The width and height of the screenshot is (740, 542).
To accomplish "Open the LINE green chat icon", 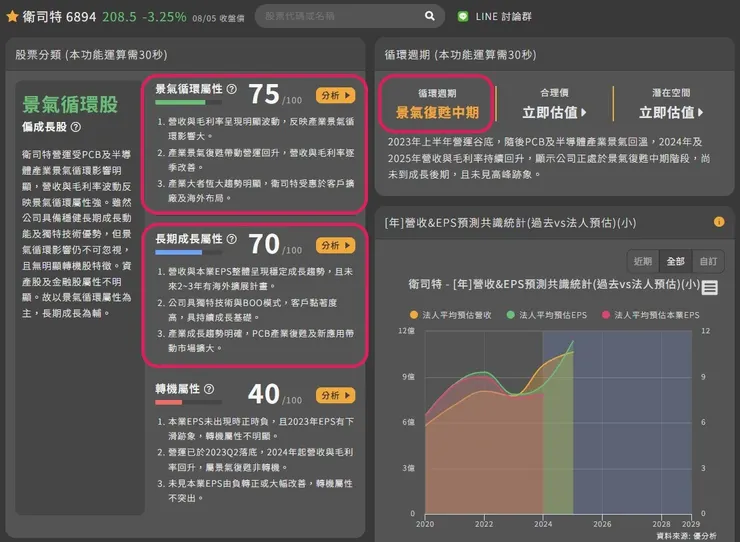I will (463, 17).
